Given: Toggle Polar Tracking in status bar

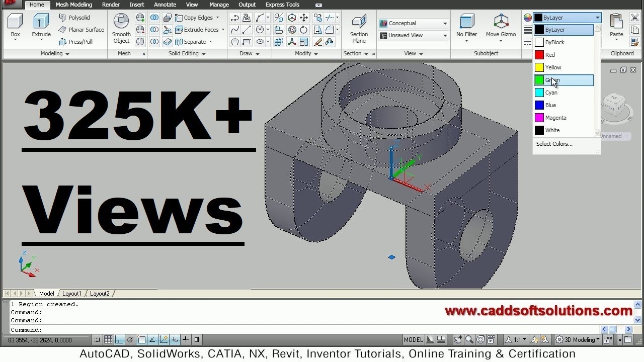Looking at the screenshot, I should pyautogui.click(x=130, y=340).
